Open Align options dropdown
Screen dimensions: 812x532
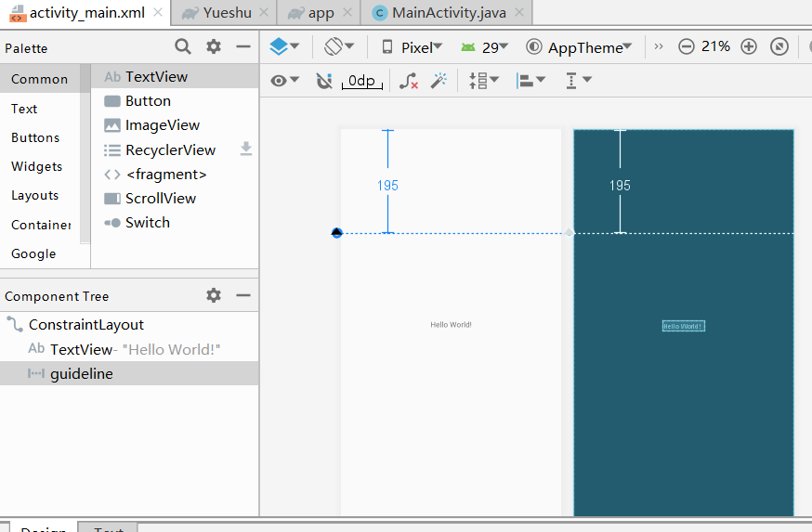[x=530, y=81]
